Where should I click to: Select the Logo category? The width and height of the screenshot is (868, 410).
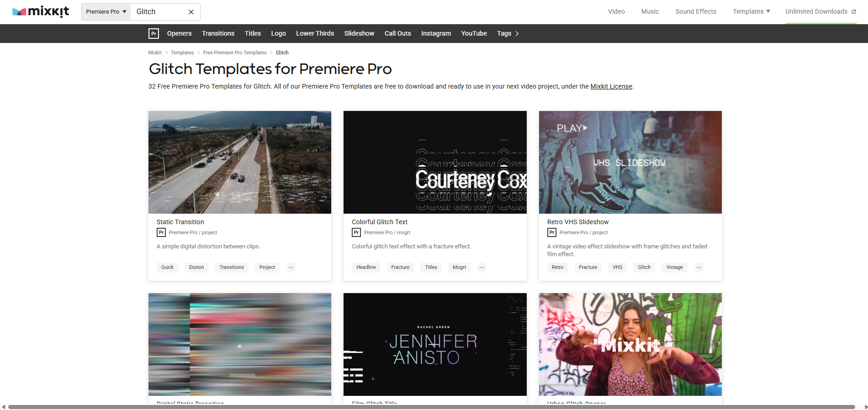point(279,33)
